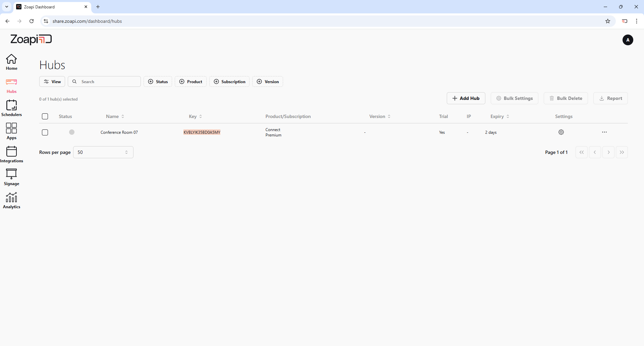
Task: Click the '0 of 1 hub(s) selected' text
Action: 58,99
